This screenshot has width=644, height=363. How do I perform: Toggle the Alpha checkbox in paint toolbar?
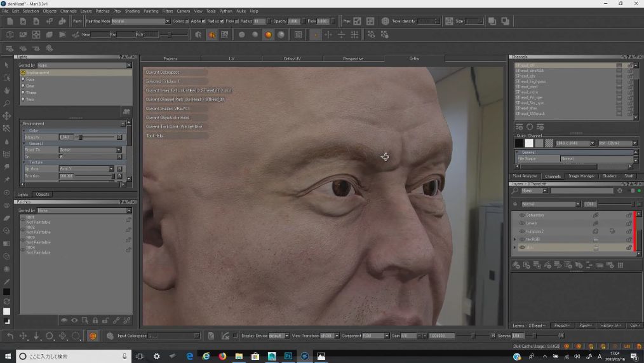(204, 21)
